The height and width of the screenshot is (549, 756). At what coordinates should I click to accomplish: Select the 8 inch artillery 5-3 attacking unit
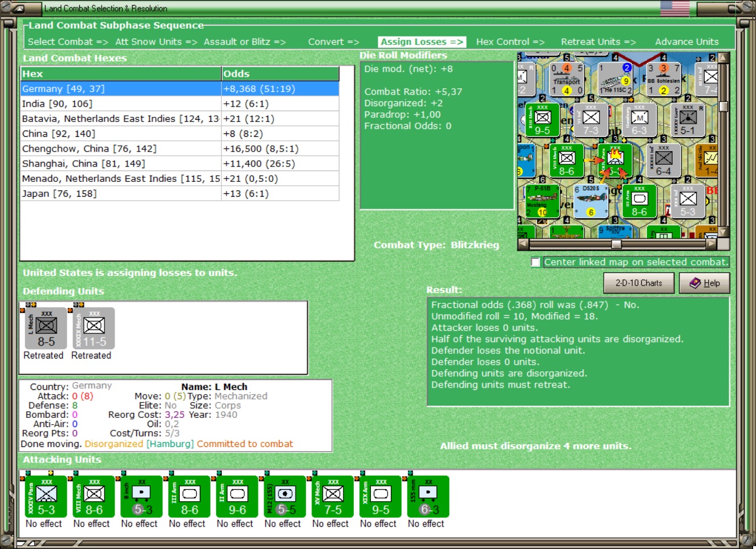pos(142,497)
